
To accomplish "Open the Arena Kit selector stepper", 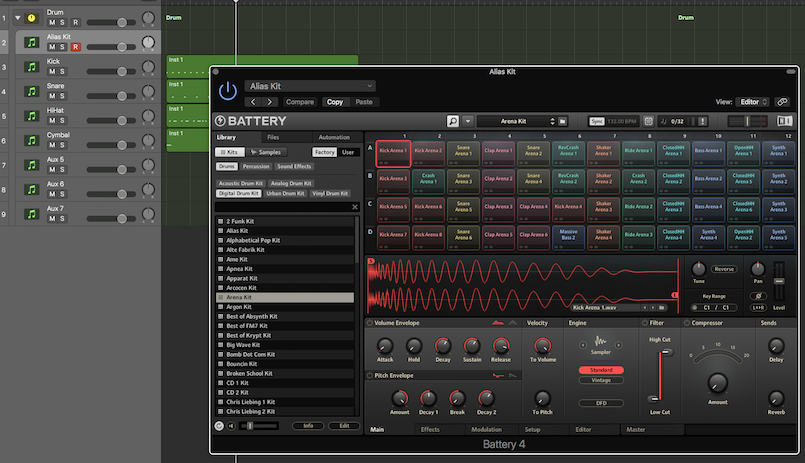I will point(552,121).
